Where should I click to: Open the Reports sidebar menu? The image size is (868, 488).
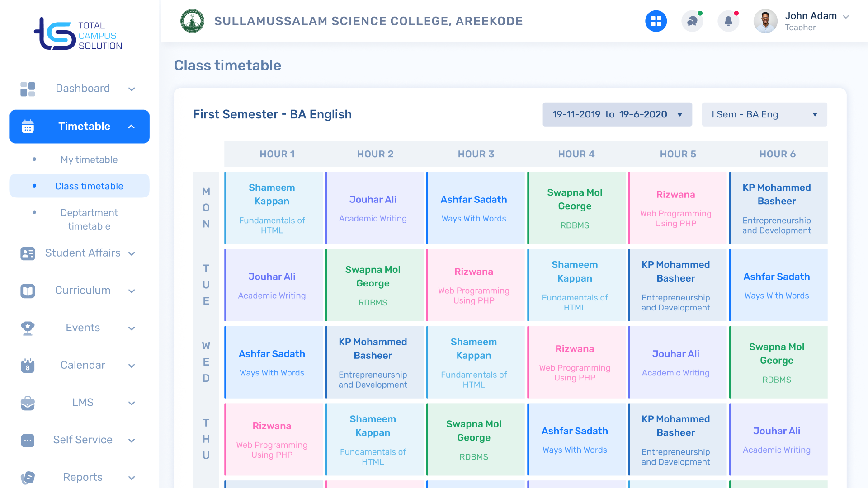point(83,477)
